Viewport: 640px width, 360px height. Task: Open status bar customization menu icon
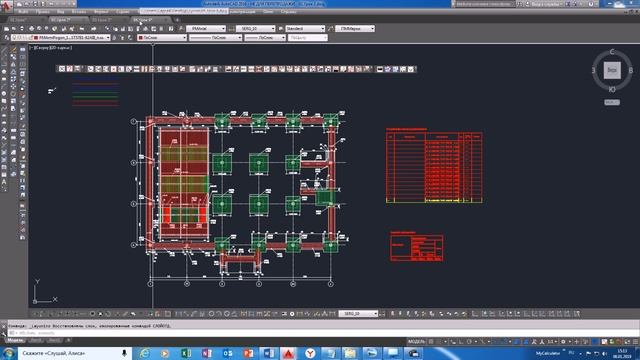point(635,342)
